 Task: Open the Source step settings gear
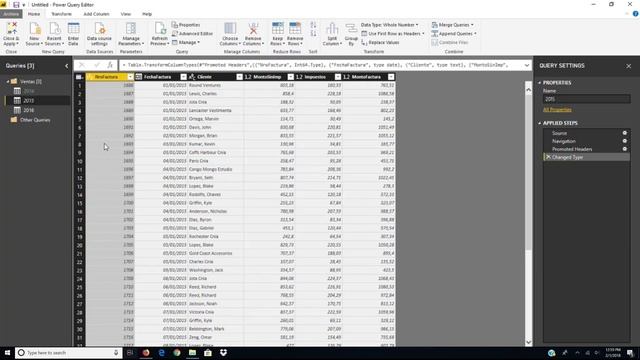click(624, 133)
